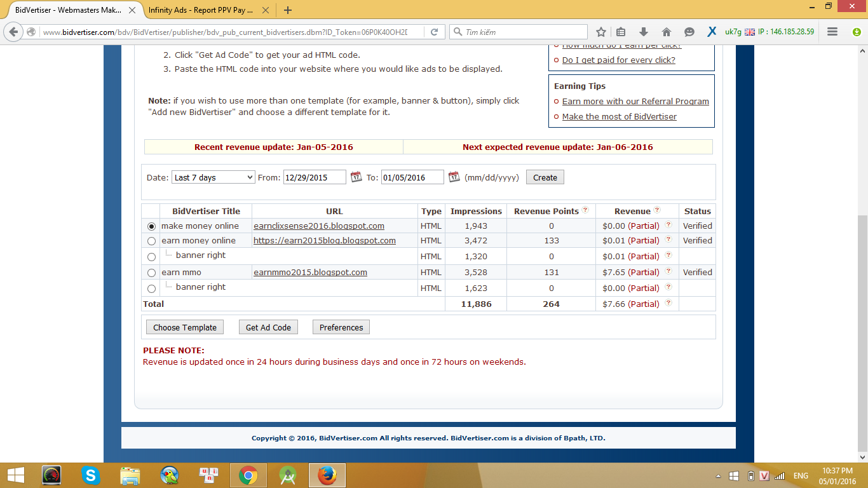Open the earnmmo2015.blogspot.com link
The width and height of the screenshot is (868, 488).
pos(310,272)
